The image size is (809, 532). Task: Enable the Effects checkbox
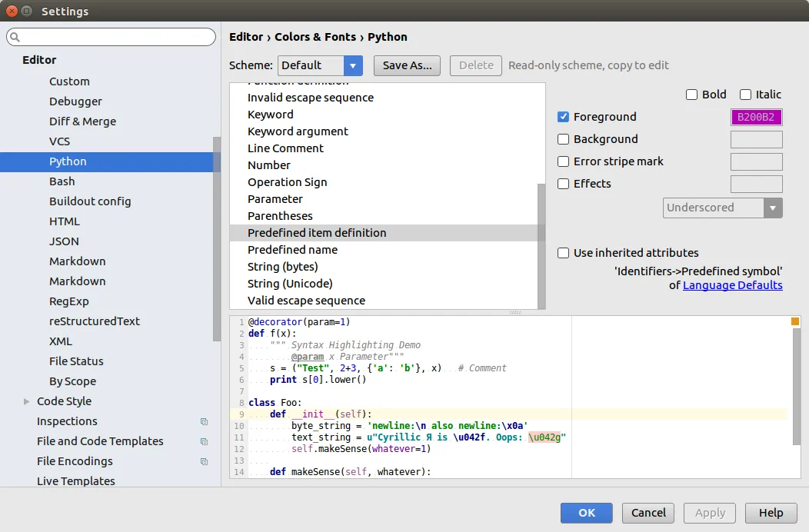click(x=563, y=184)
